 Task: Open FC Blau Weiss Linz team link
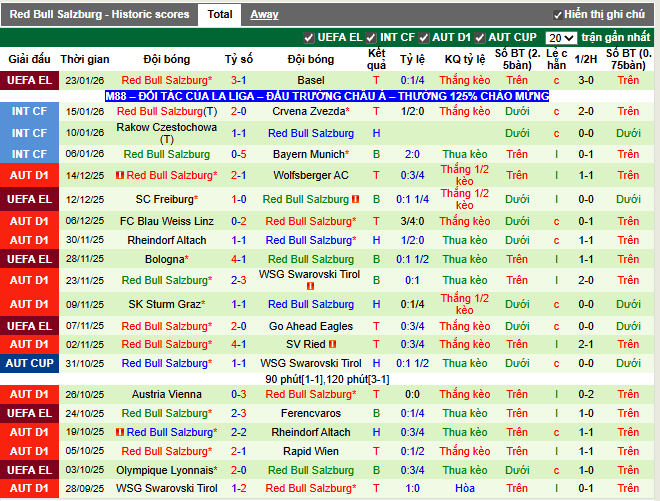pos(167,221)
